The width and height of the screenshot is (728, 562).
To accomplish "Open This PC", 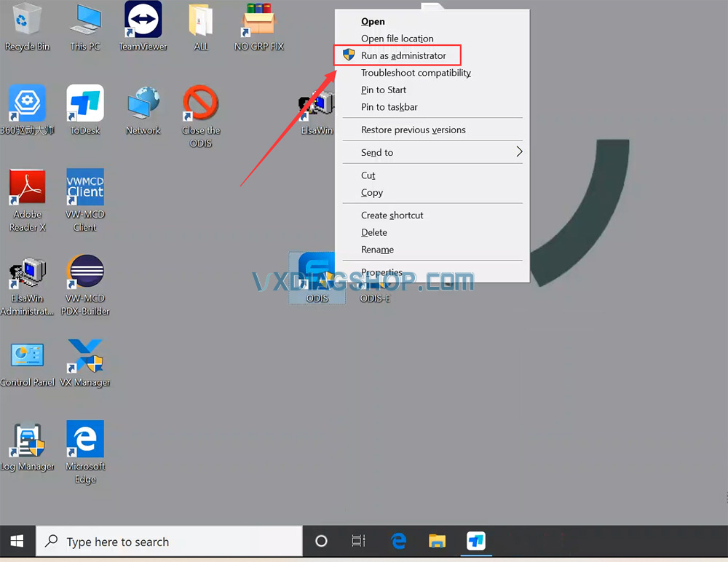I will click(x=84, y=22).
